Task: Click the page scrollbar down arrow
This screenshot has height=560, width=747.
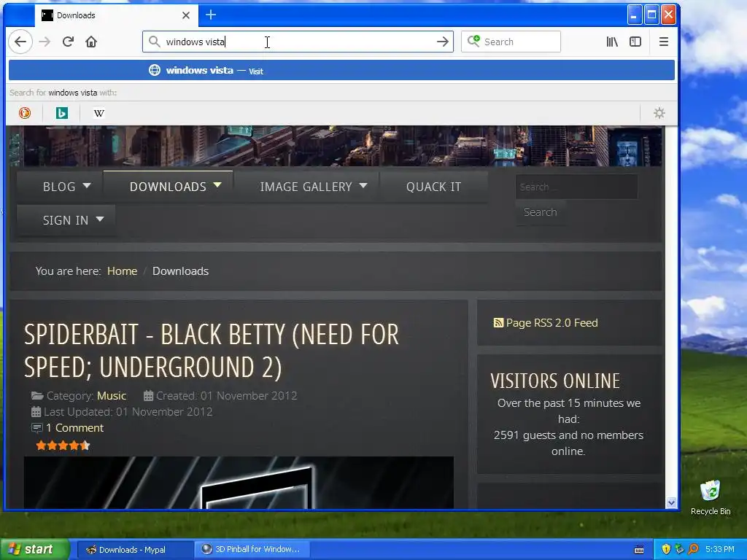Action: [x=672, y=502]
